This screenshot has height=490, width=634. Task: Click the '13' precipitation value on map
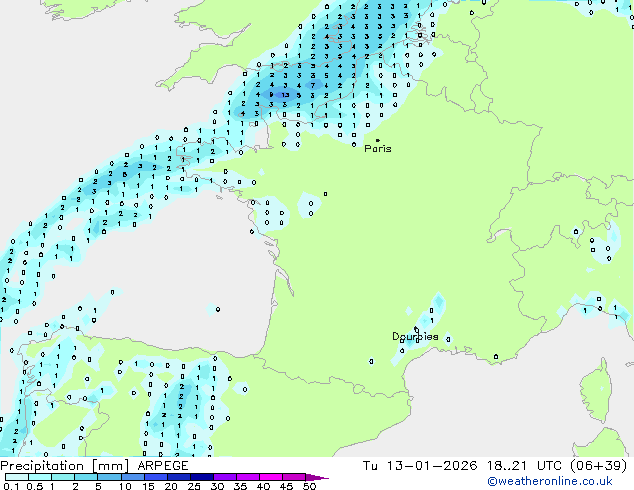(285, 95)
